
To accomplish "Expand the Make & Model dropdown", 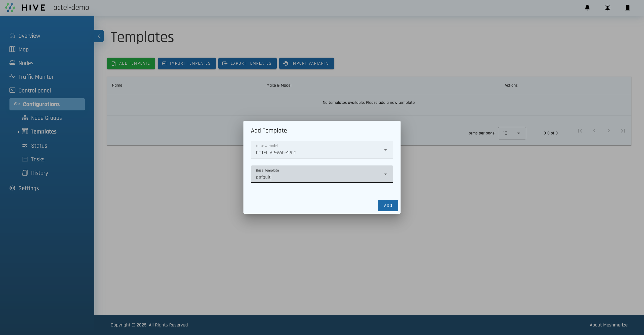I will coord(385,150).
